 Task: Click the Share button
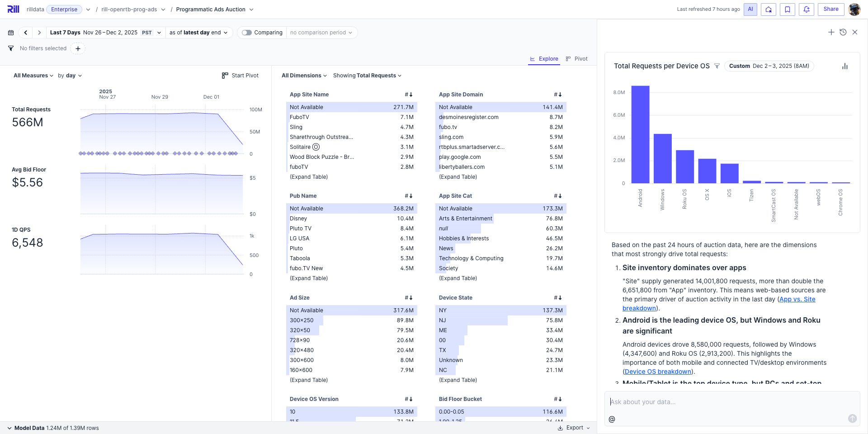point(830,10)
